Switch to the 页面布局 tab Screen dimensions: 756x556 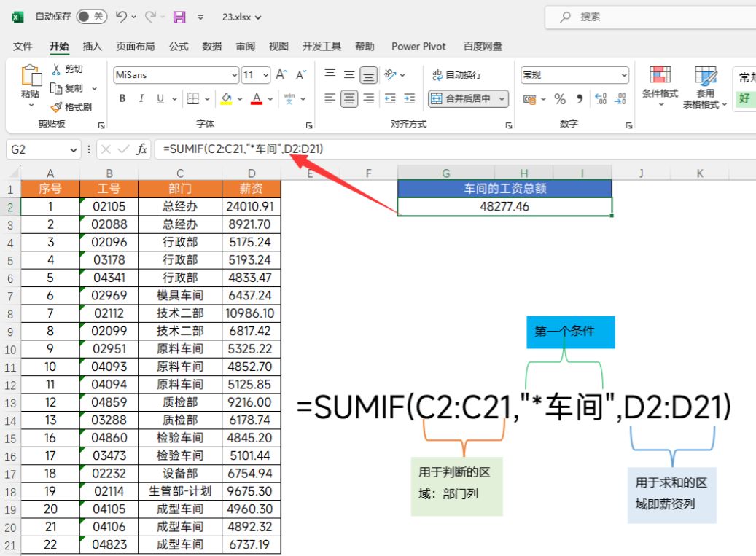[x=136, y=46]
